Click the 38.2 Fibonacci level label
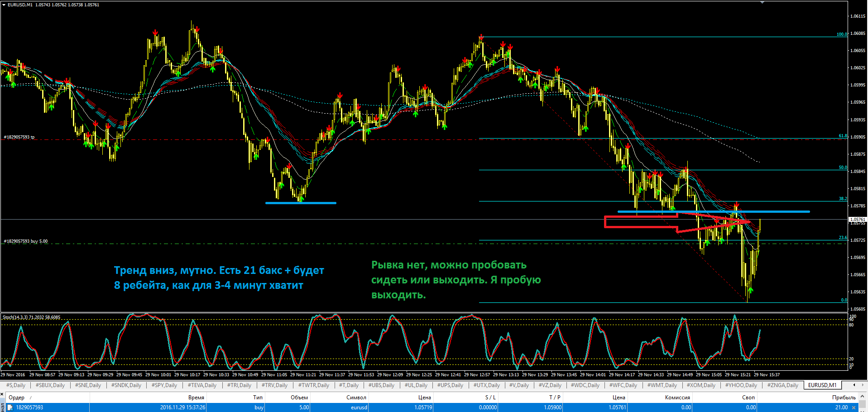Viewport: 868px width, 412px height. [843, 199]
